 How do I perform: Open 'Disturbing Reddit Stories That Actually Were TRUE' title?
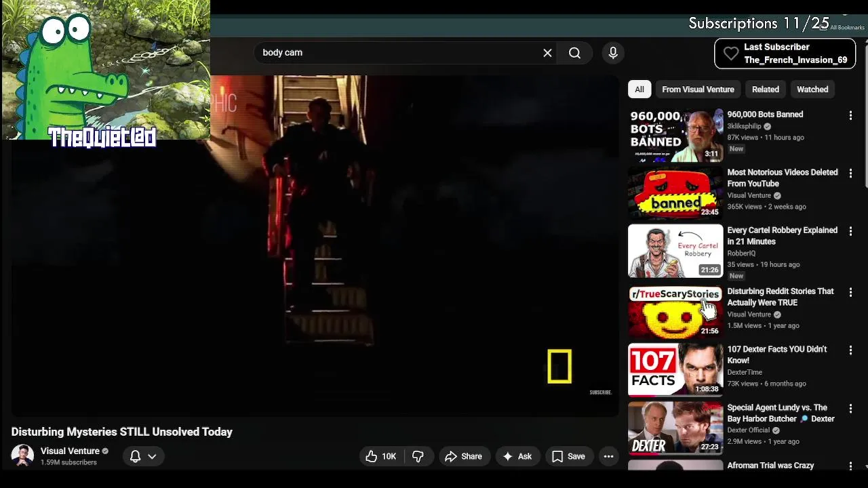[781, 297]
